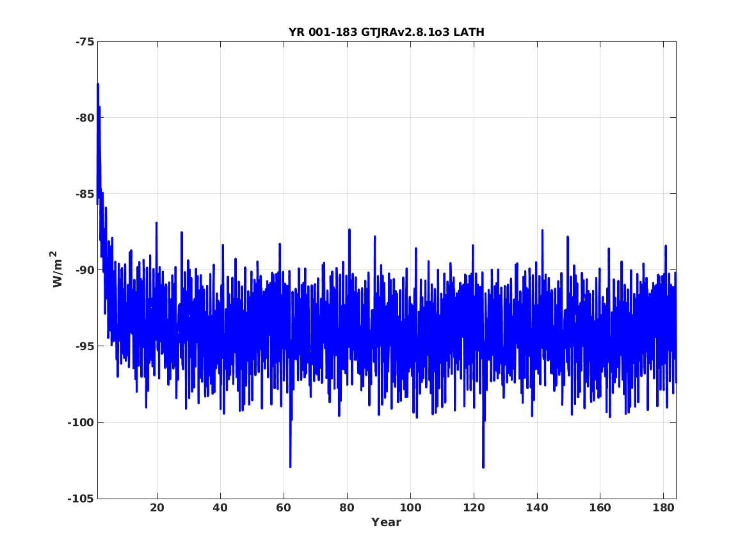The height and width of the screenshot is (560, 747).
Task: Click the x-axis tick label 160
Action: pyautogui.click(x=600, y=508)
